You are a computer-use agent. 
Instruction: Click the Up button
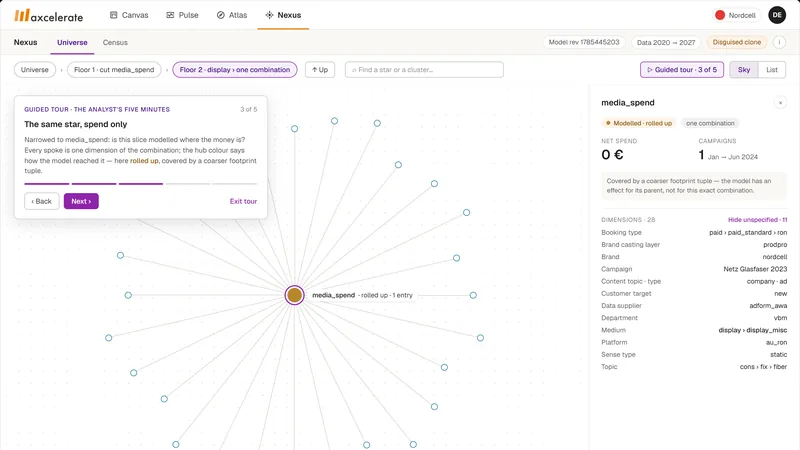[x=320, y=70]
